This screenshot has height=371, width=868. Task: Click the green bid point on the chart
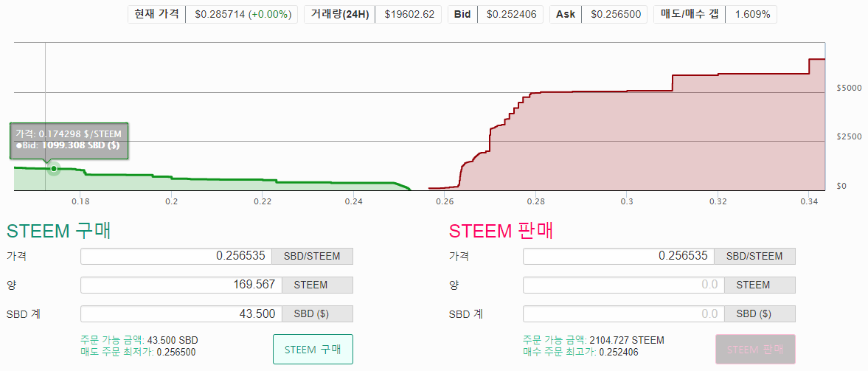(54, 169)
